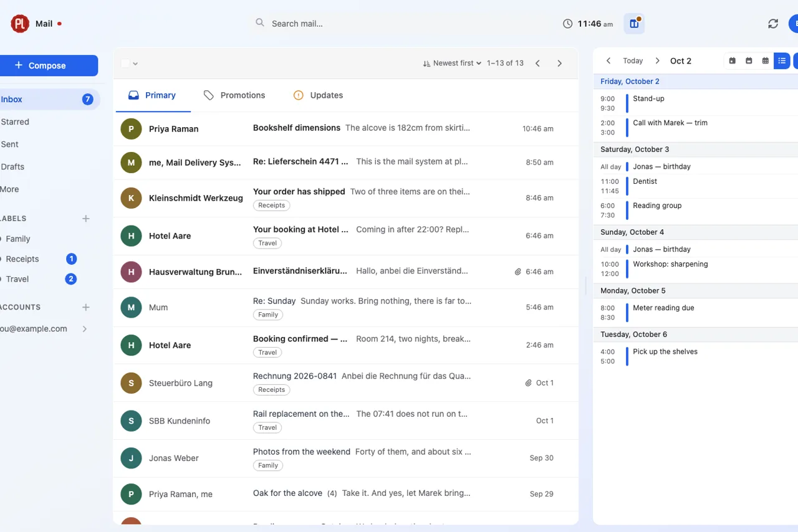Click the search magnifier icon
The image size is (798, 532).
coord(260,23)
